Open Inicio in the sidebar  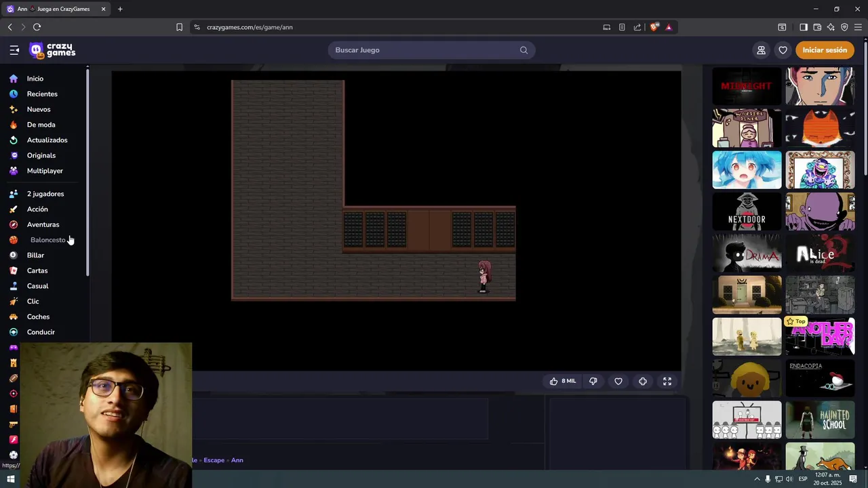tap(35, 79)
